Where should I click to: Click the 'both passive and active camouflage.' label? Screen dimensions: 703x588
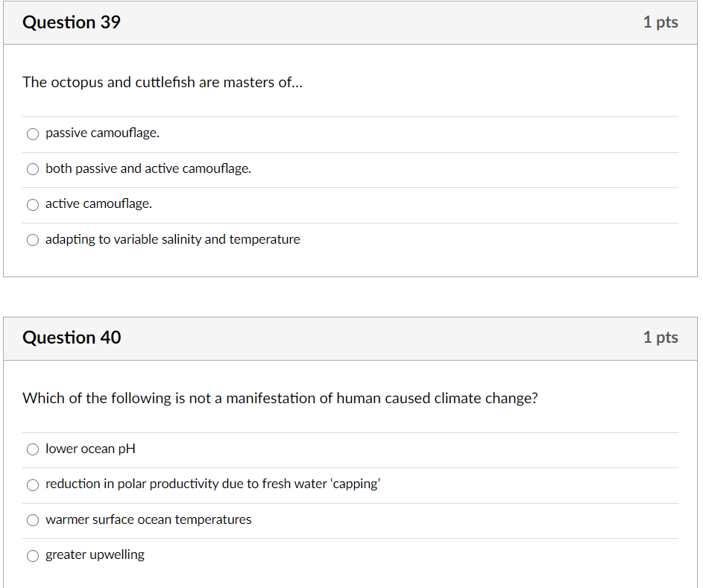pyautogui.click(x=148, y=168)
